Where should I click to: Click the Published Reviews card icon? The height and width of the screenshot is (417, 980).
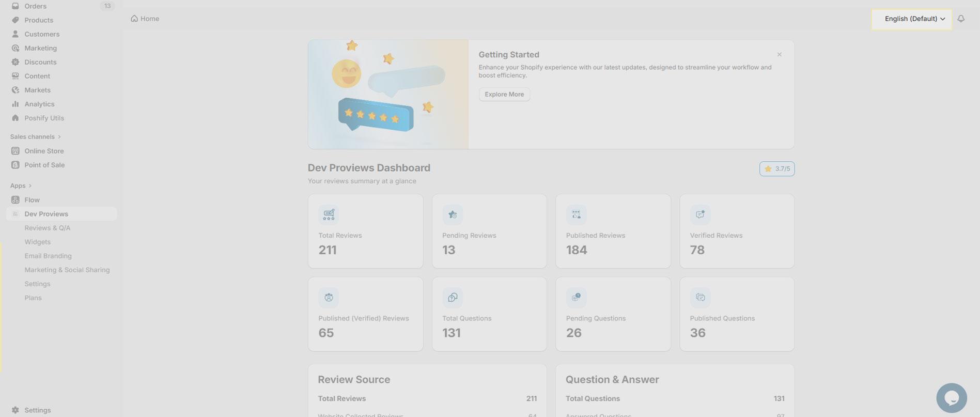point(576,214)
